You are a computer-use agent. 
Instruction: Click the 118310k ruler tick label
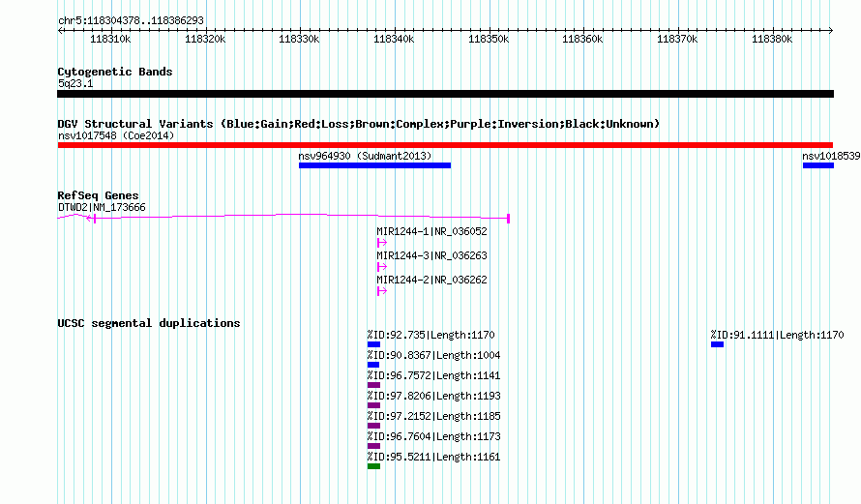[110, 39]
